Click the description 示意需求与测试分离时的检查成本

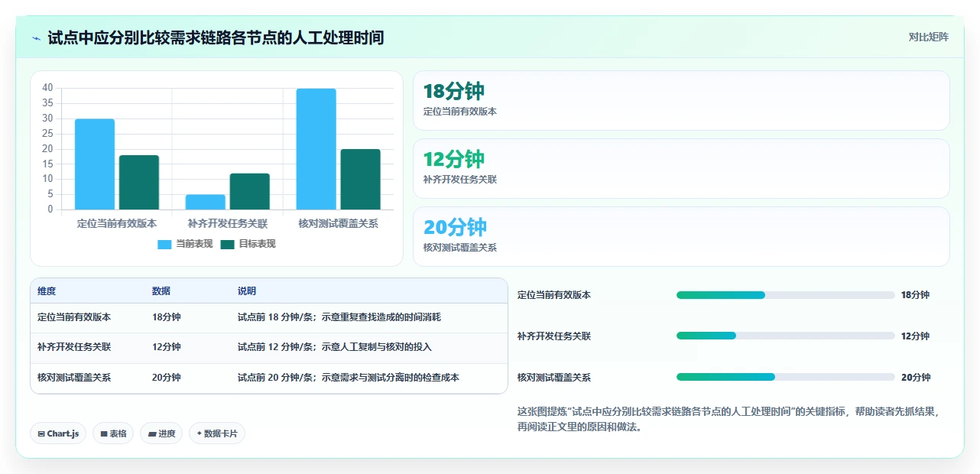[390, 378]
